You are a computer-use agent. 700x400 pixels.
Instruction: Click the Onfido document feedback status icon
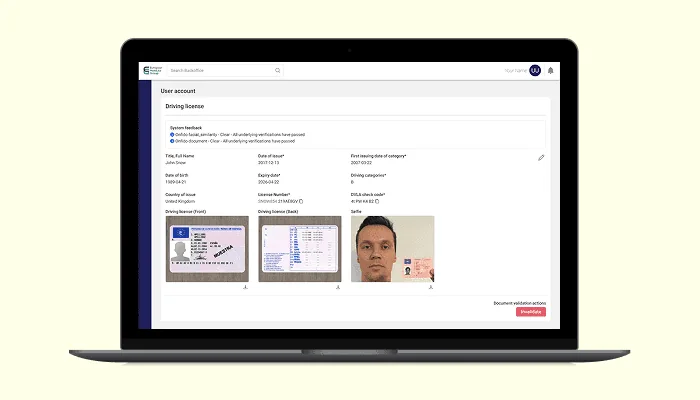172,141
